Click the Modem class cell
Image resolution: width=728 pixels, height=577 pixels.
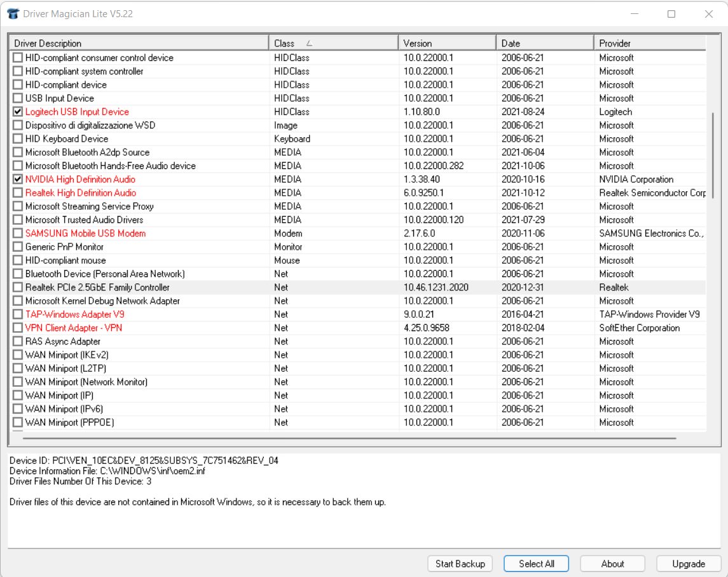[x=288, y=233]
